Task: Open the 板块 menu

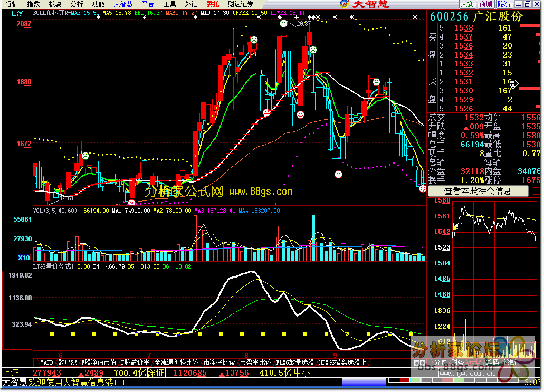Action: point(55,4)
